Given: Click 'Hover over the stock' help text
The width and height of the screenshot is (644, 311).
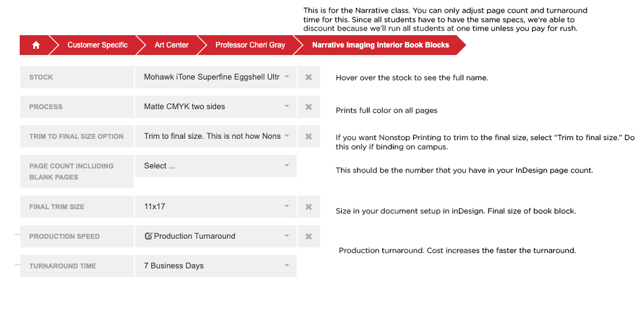Looking at the screenshot, I should pyautogui.click(x=412, y=78).
